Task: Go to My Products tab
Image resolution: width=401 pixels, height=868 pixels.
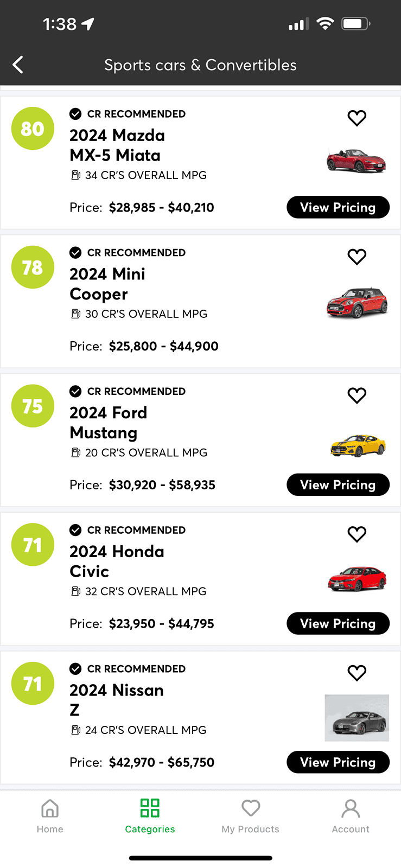Action: pos(250,816)
